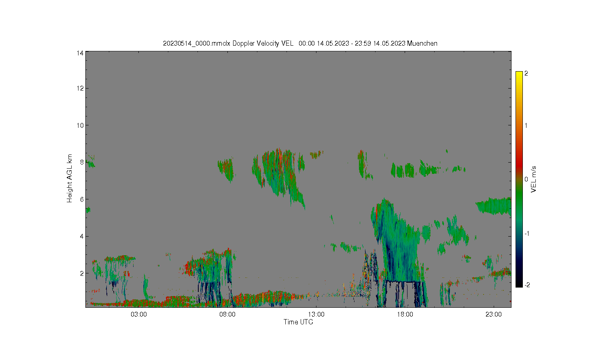Click the height tick label 6
This screenshot has width=607, height=364.
(x=82, y=199)
